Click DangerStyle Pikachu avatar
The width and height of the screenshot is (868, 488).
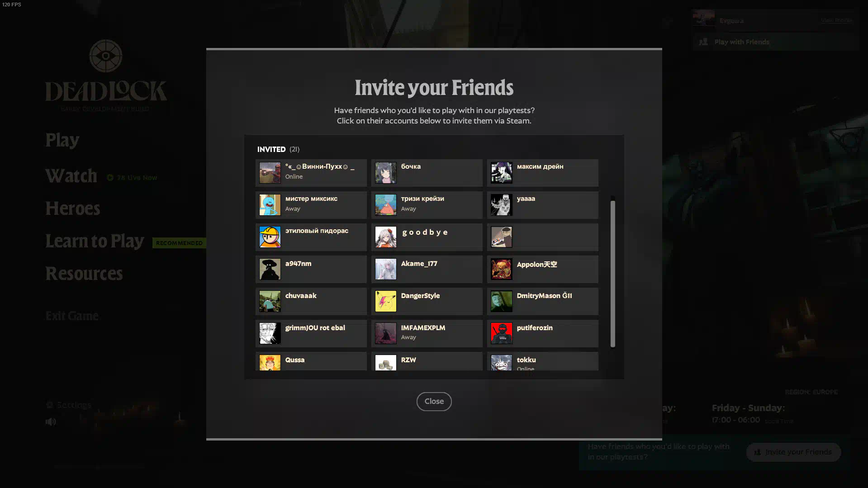[x=385, y=301]
